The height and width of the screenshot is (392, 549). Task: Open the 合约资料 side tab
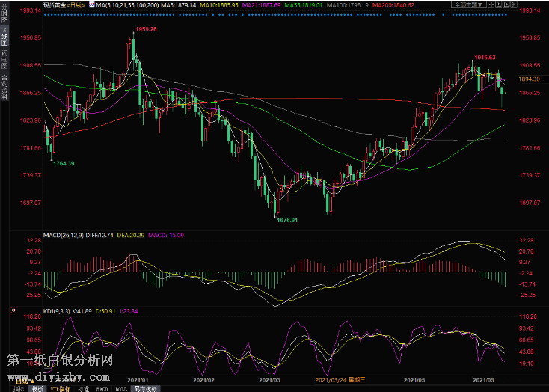(4, 86)
